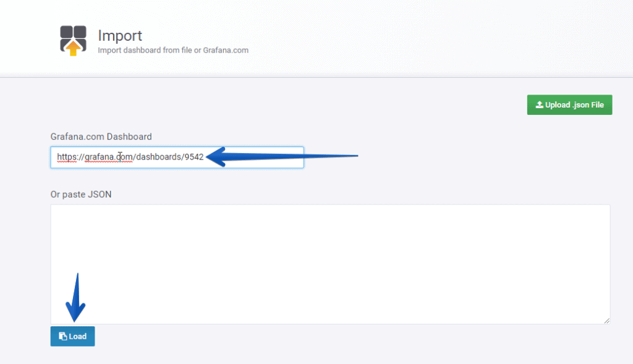Click grafana.com domain inside the URL field
Image resolution: width=633 pixels, height=364 pixels.
pos(109,157)
